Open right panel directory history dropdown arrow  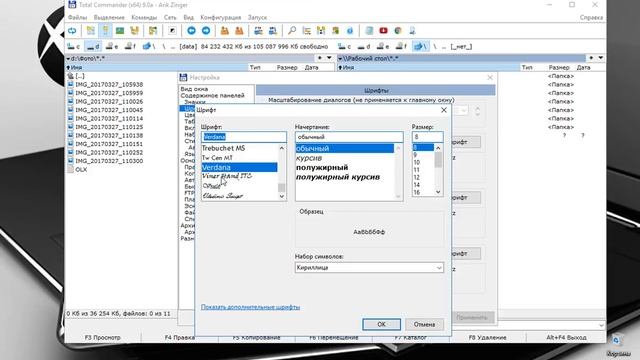[x=601, y=58]
